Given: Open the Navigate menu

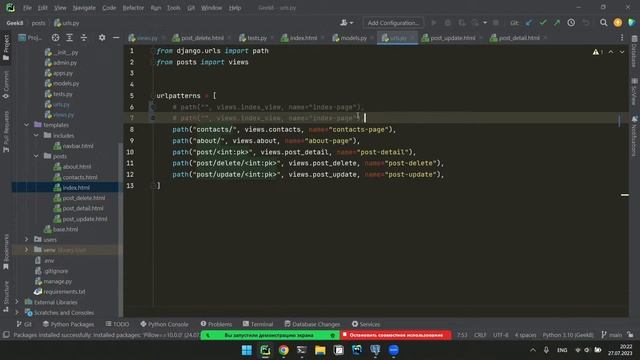Looking at the screenshot, I should [84, 8].
